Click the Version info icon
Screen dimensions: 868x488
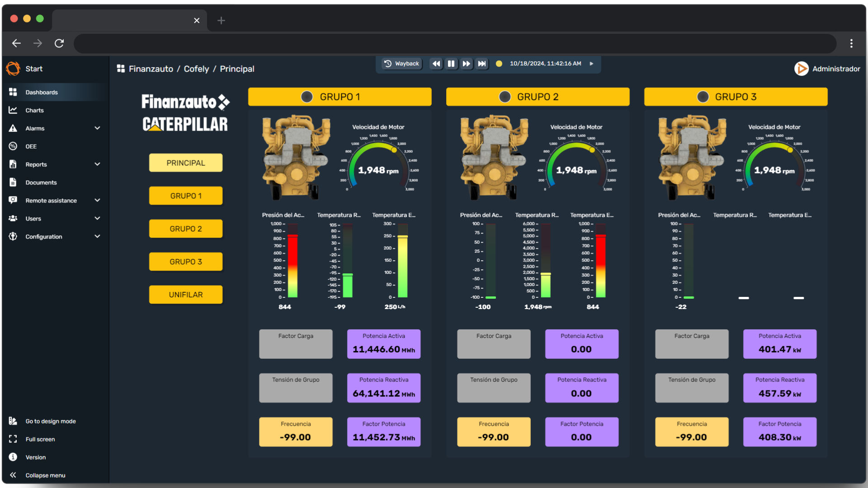(x=13, y=457)
